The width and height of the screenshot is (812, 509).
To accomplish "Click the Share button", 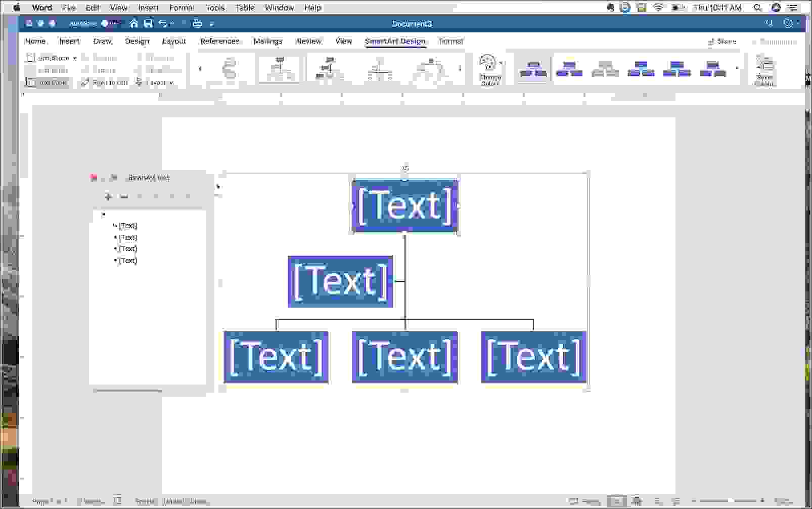I will pyautogui.click(x=722, y=41).
